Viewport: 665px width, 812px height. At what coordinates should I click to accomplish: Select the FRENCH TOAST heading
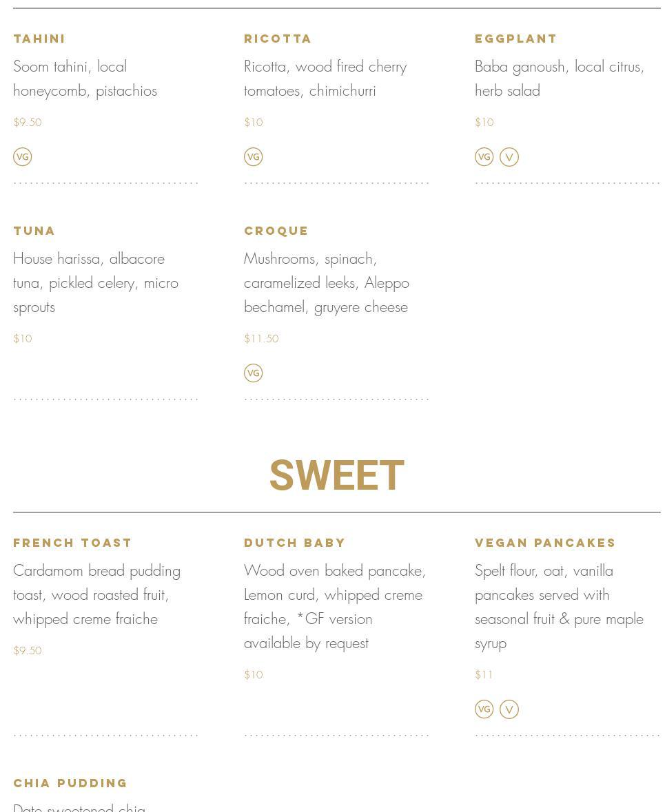tap(72, 543)
